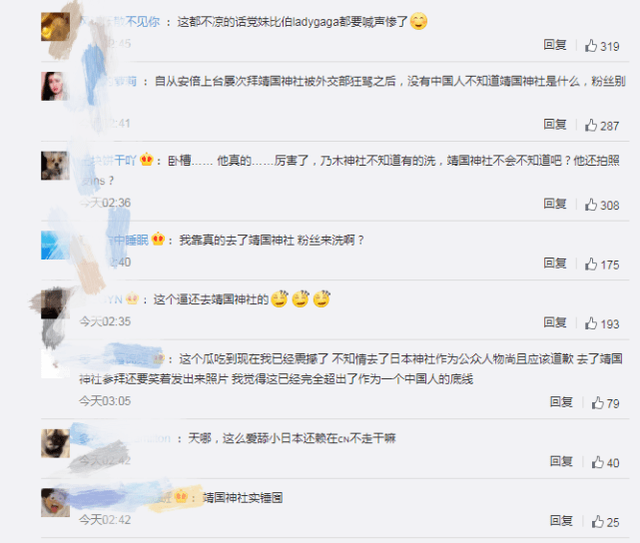Click thumbs-up icon next to 79

tap(598, 403)
